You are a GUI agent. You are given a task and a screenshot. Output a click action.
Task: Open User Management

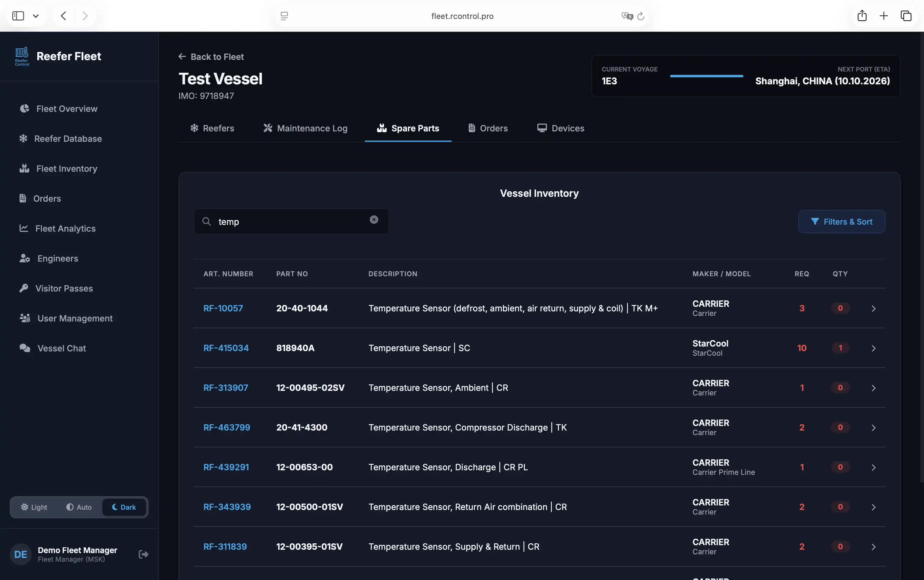(66, 318)
